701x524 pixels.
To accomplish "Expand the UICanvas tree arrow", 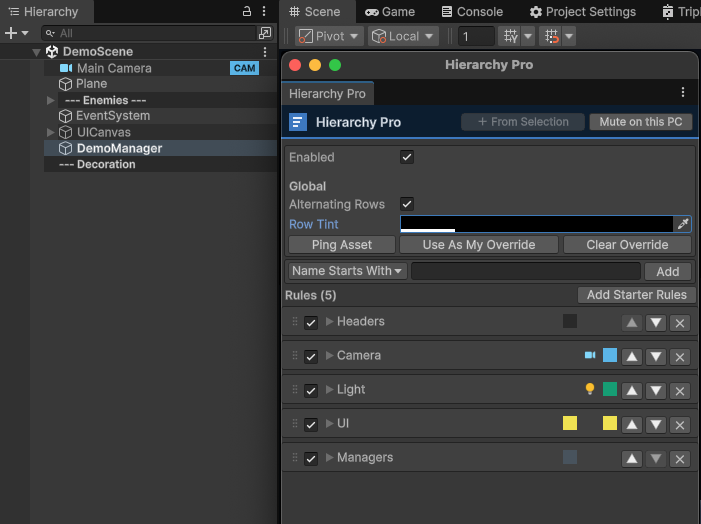I will [x=51, y=132].
